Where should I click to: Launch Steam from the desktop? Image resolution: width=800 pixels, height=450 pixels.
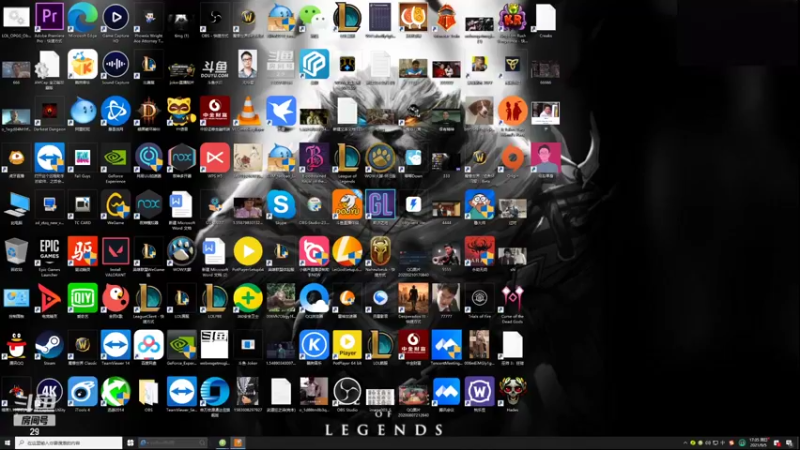(49, 345)
